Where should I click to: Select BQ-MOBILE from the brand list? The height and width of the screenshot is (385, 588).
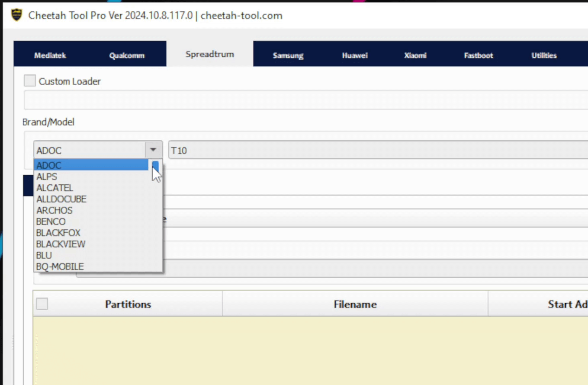[x=91, y=266]
